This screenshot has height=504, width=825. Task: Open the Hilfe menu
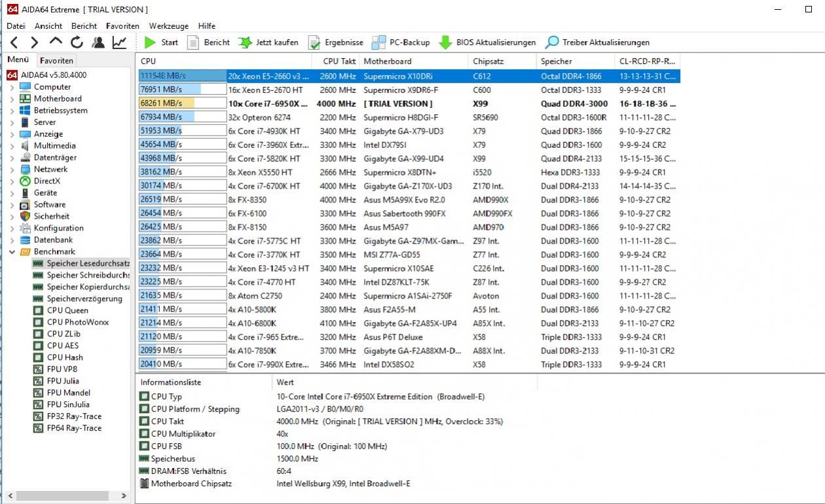coord(207,26)
